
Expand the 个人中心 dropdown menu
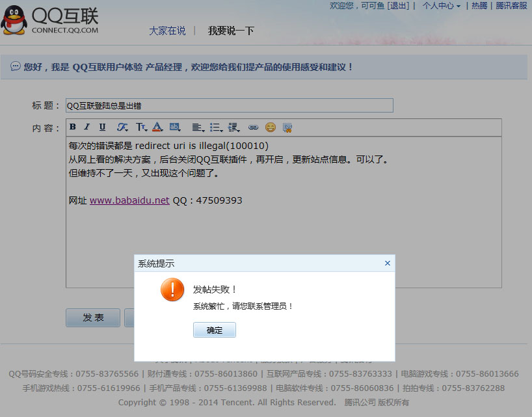click(441, 6)
